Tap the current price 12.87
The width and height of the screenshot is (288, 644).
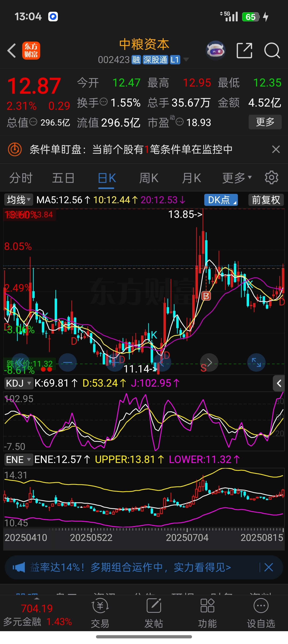coord(34,86)
